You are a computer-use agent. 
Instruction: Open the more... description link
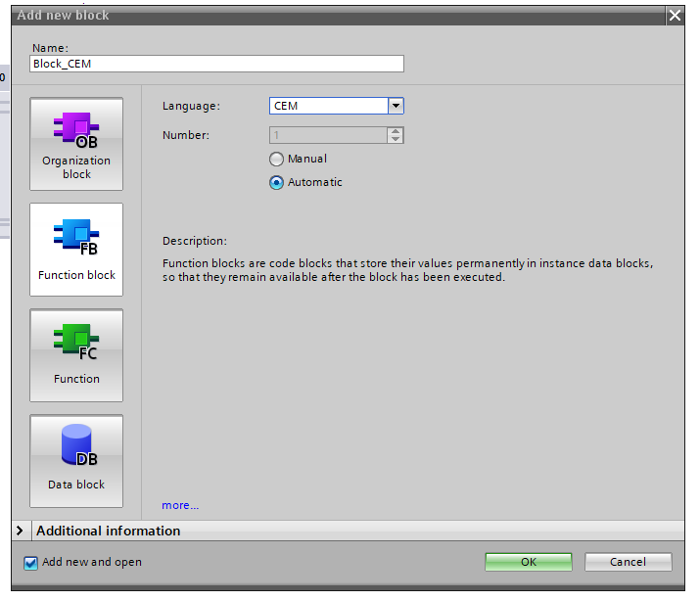pyautogui.click(x=180, y=505)
